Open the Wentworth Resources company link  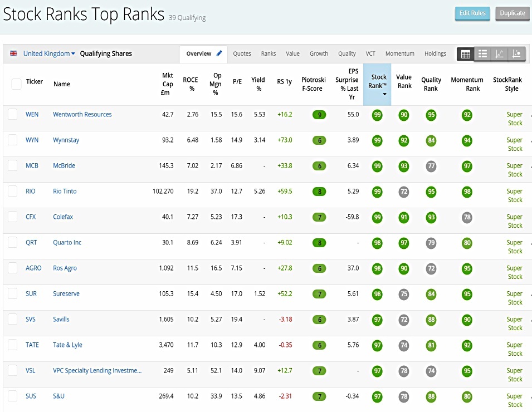pos(82,114)
